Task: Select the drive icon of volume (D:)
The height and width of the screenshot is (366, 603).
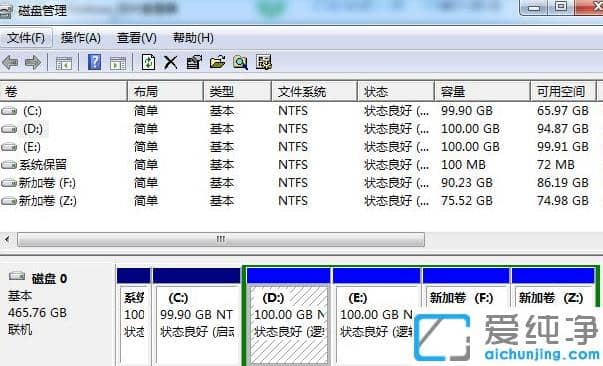Action: pyautogui.click(x=9, y=129)
